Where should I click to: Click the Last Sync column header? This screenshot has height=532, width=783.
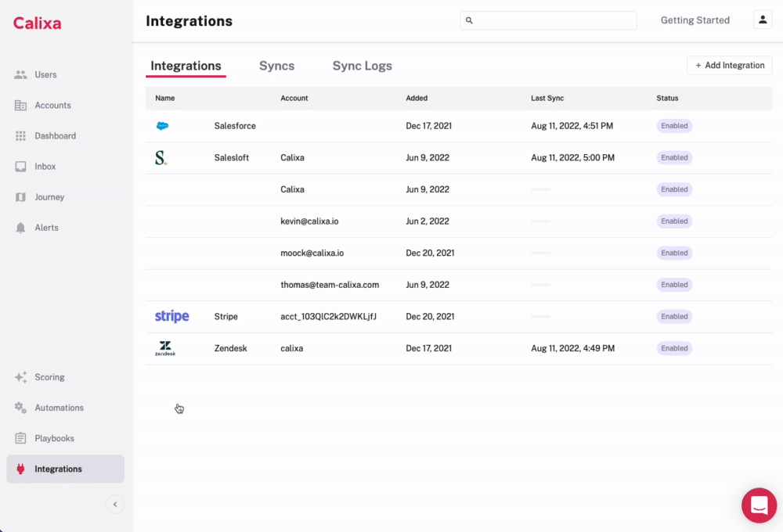click(547, 99)
